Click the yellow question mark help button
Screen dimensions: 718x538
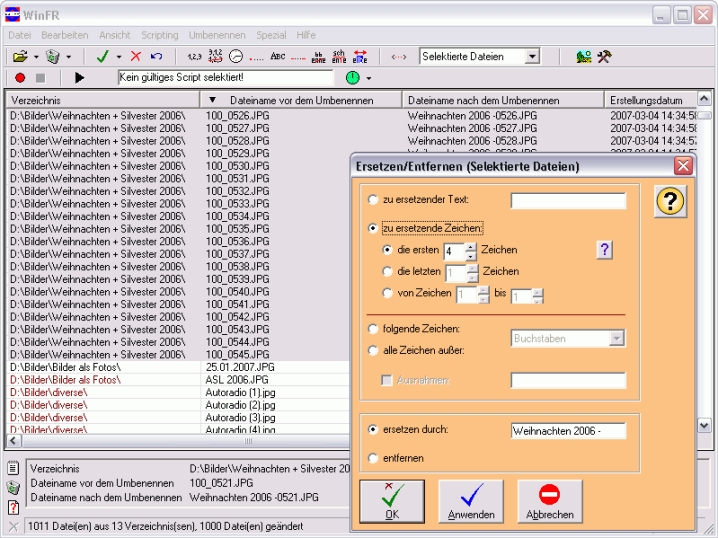click(670, 201)
